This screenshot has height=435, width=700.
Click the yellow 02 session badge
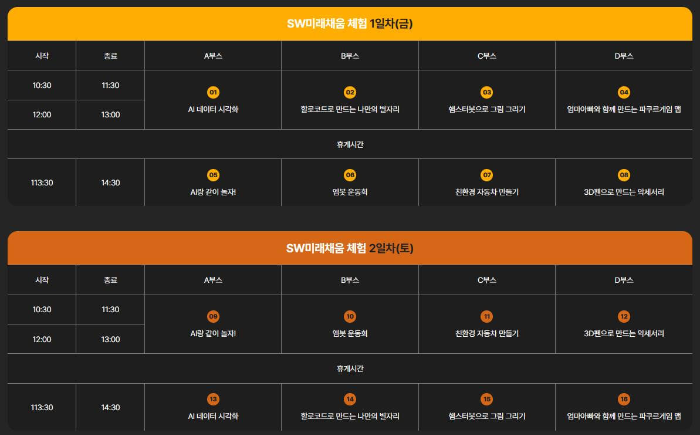tap(350, 92)
